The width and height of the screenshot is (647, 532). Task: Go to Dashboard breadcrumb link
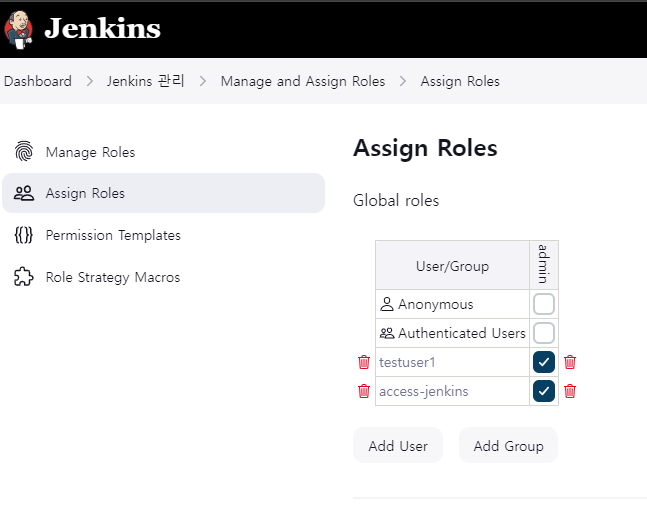pos(38,81)
